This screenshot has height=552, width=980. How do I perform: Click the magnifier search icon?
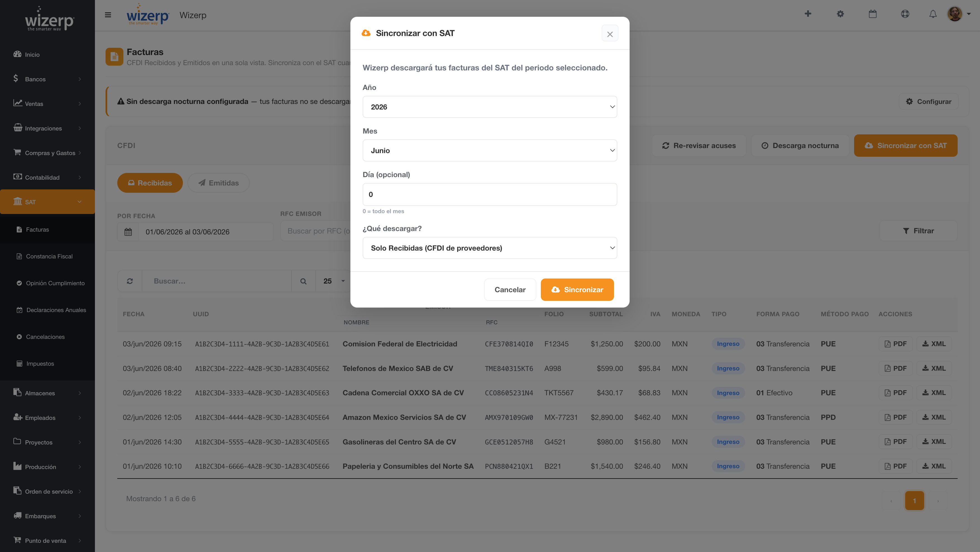pos(303,281)
